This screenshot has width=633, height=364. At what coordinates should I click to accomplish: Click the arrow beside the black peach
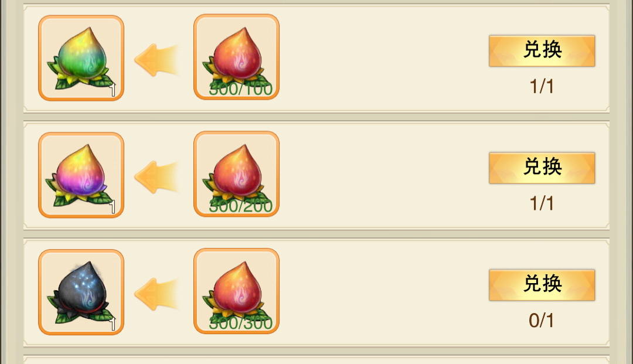(x=156, y=294)
